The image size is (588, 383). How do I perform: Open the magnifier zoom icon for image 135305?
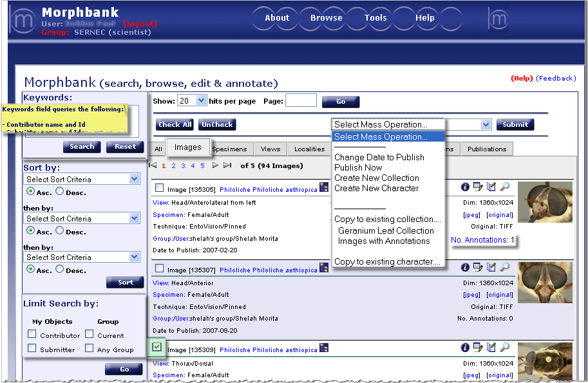(505, 187)
